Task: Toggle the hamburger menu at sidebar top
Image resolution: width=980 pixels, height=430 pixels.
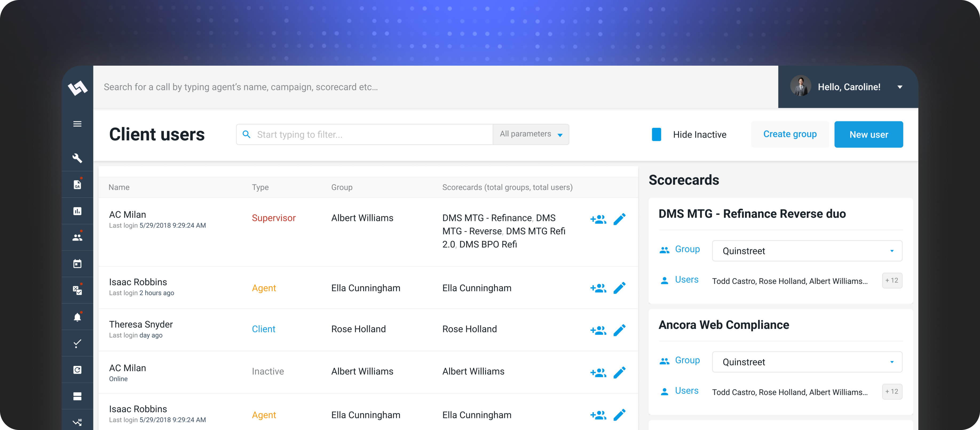Action: pos(77,124)
